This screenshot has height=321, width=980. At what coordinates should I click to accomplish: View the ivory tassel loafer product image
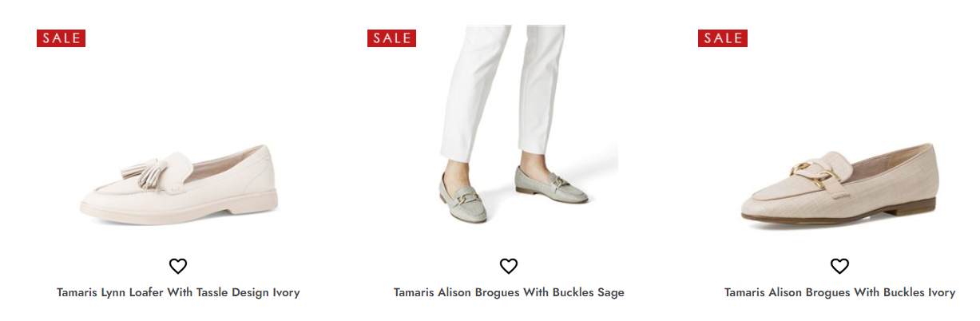pos(178,184)
